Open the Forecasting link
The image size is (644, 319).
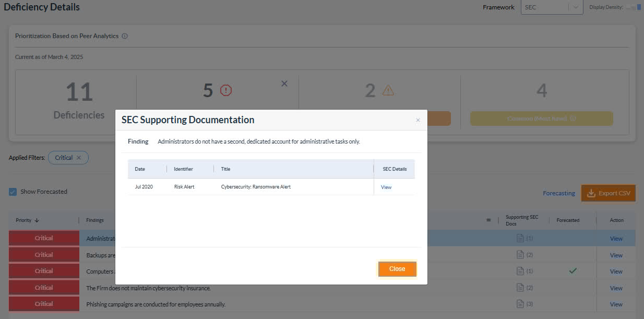coord(558,193)
